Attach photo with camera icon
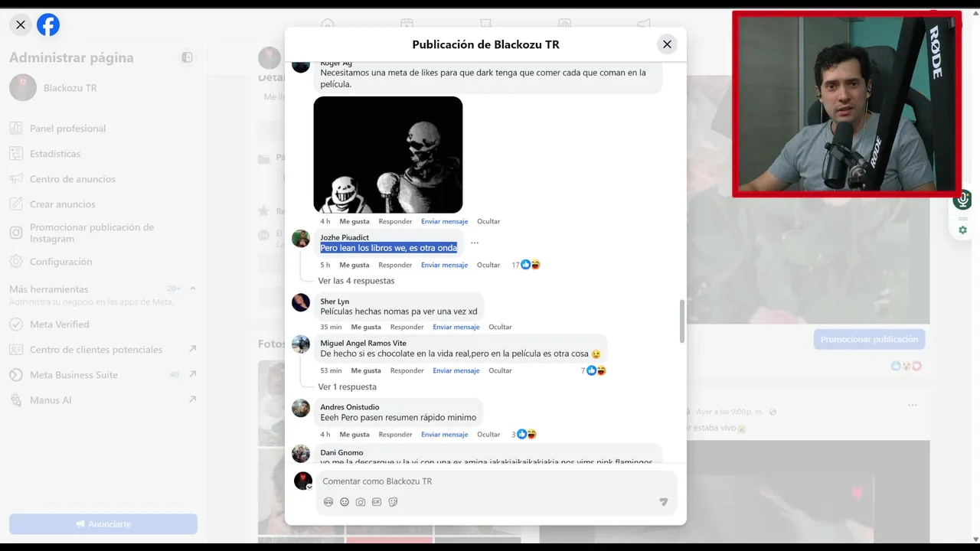This screenshot has height=551, width=980. (361, 502)
